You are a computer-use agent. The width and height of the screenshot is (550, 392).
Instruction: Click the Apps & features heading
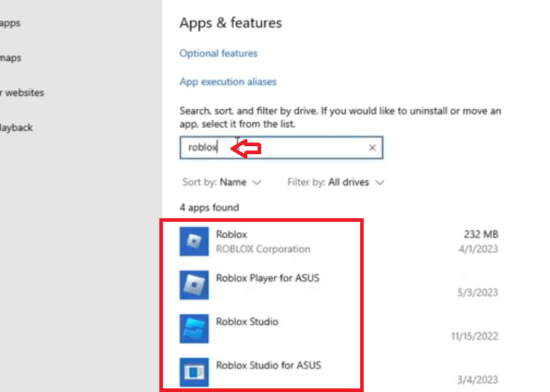click(231, 23)
